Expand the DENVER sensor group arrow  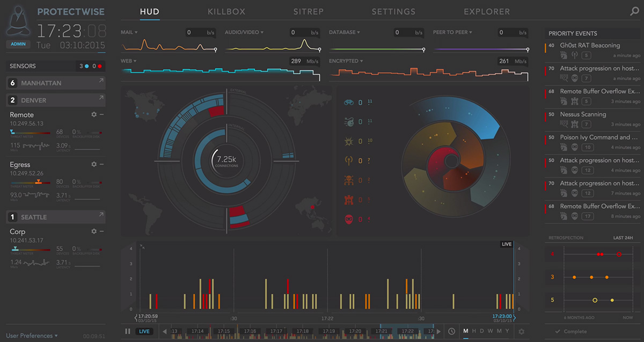[101, 98]
